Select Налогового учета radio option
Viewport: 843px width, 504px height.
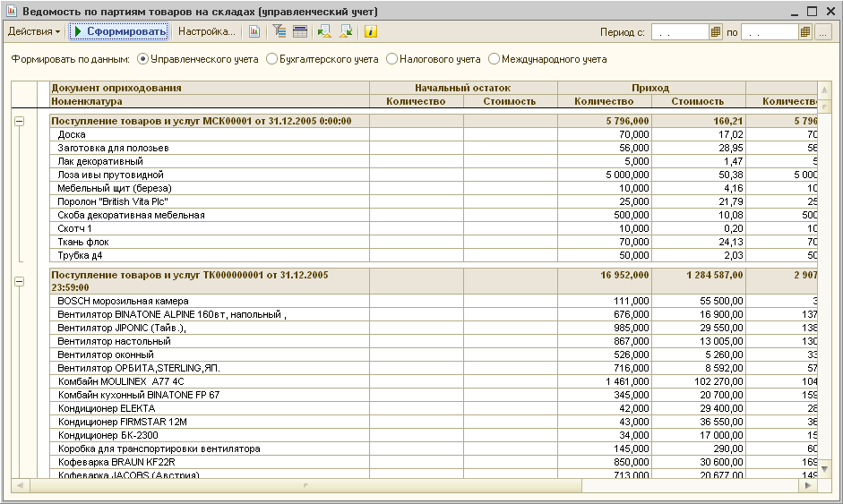pyautogui.click(x=434, y=59)
